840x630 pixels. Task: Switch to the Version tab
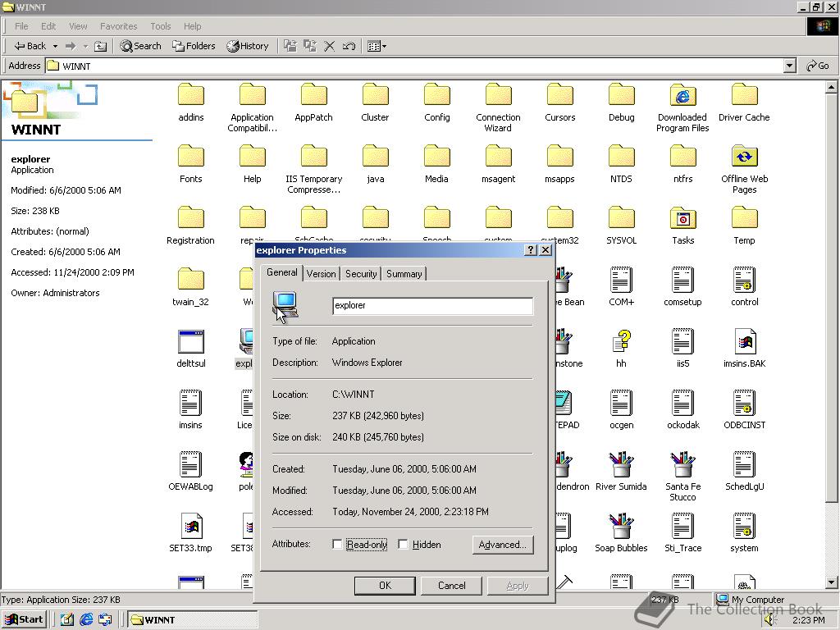(321, 274)
